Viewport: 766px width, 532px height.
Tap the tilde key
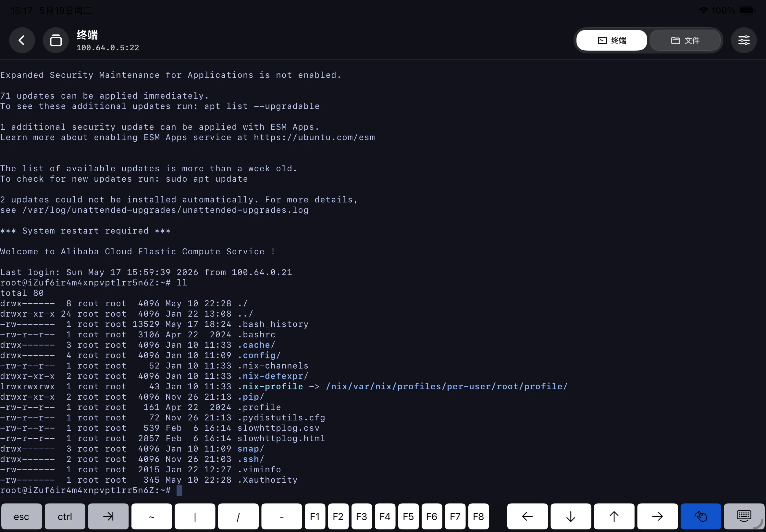[x=152, y=516]
